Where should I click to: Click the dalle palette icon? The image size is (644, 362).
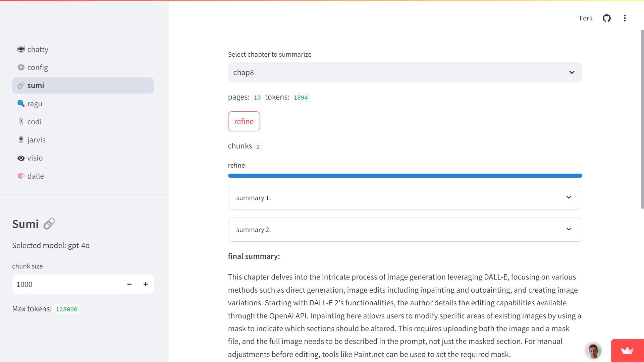21,176
